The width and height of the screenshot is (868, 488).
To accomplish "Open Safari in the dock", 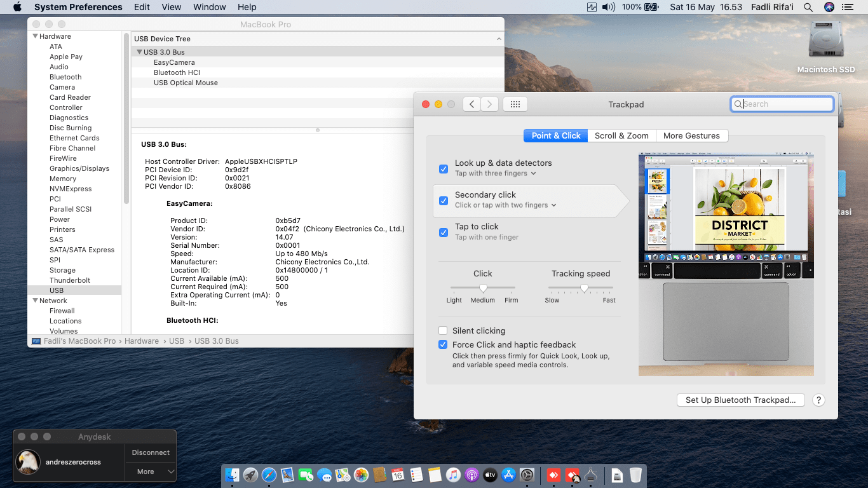I will click(x=269, y=475).
